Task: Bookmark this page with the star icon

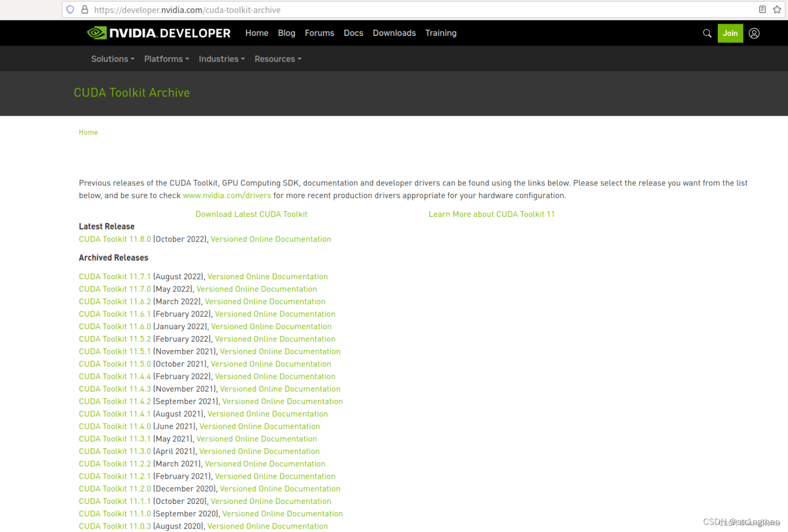Action: 777,10
